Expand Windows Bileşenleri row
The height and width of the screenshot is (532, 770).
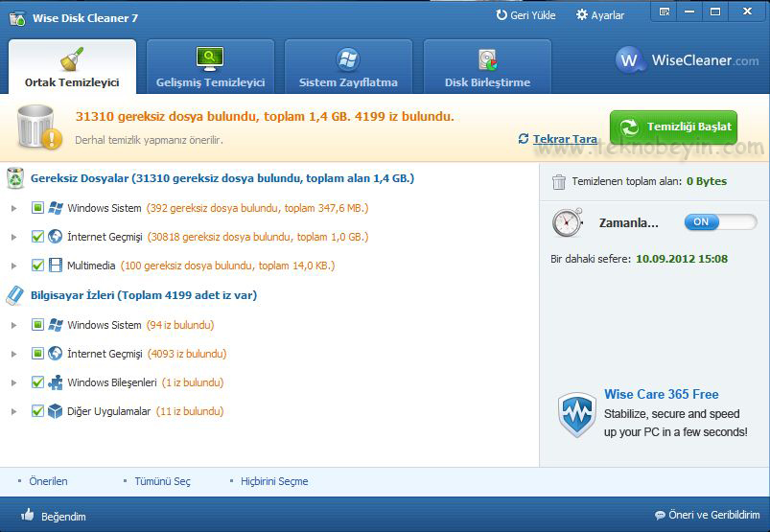pyautogui.click(x=14, y=382)
